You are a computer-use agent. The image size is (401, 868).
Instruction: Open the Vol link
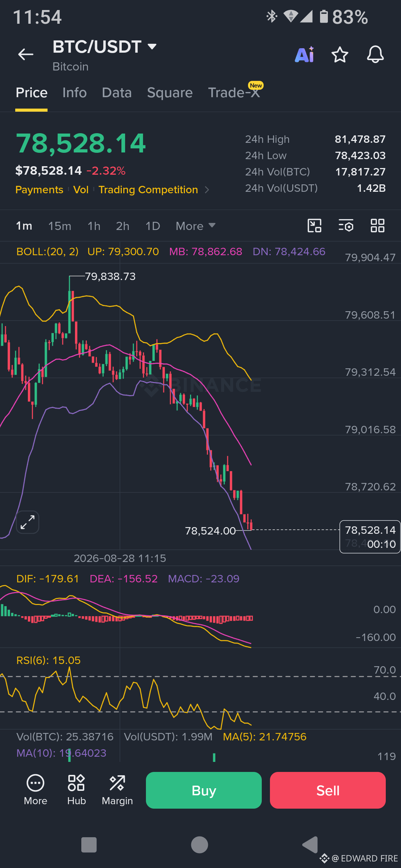click(x=81, y=190)
